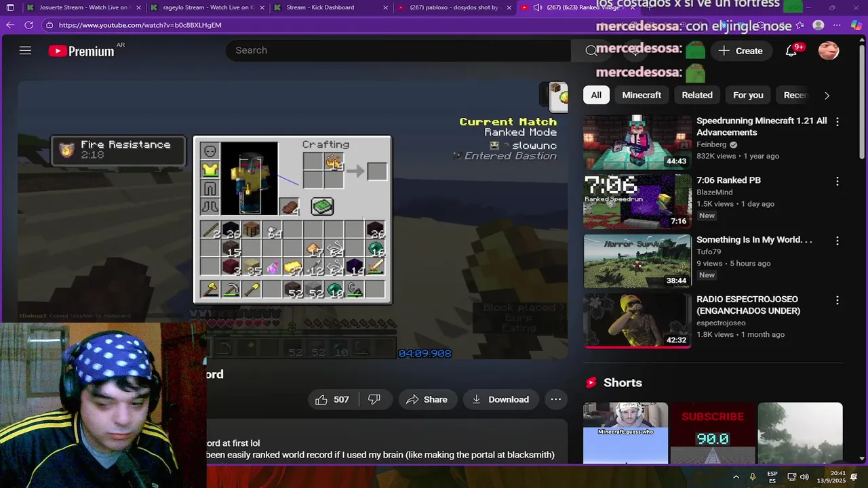Go back in the browser
Screen dimensions: 868x488
click(x=10, y=25)
